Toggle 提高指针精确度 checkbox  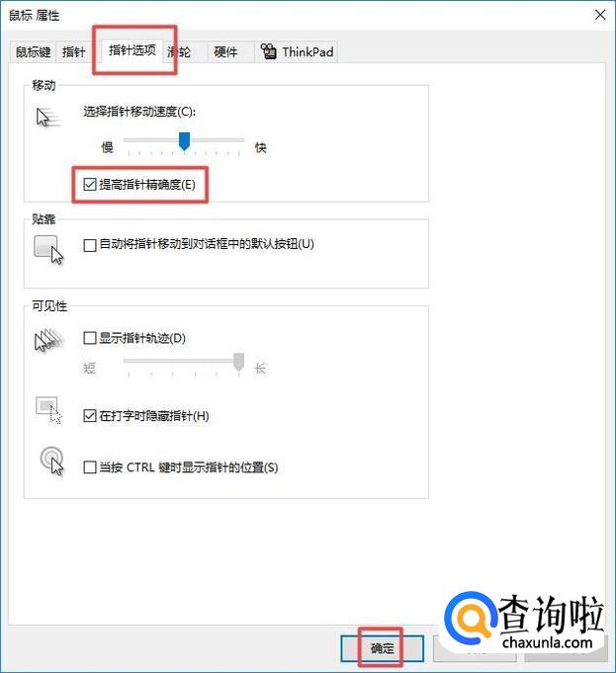[90, 185]
